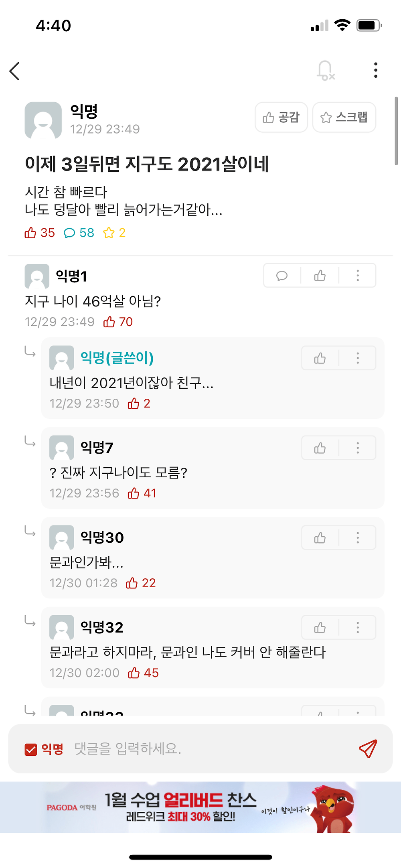Viewport: 401px width, 868px height.
Task: Click the post author's profile avatar
Action: point(43,120)
